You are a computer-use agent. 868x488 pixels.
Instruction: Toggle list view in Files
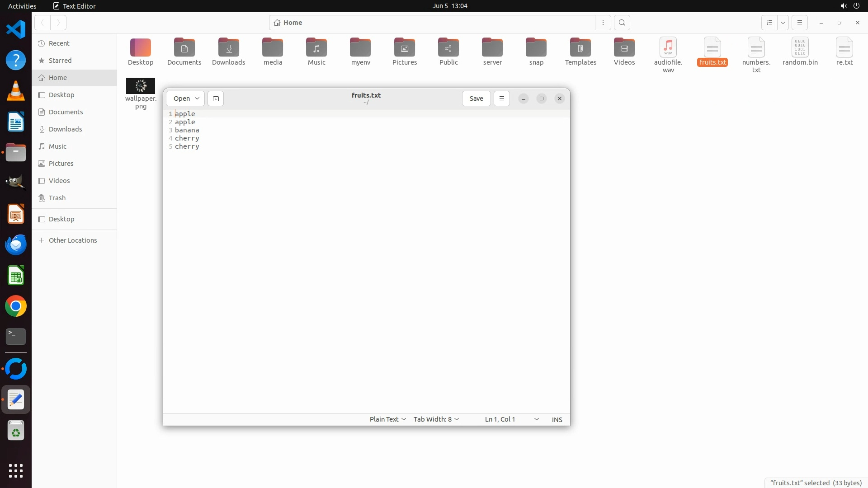769,23
